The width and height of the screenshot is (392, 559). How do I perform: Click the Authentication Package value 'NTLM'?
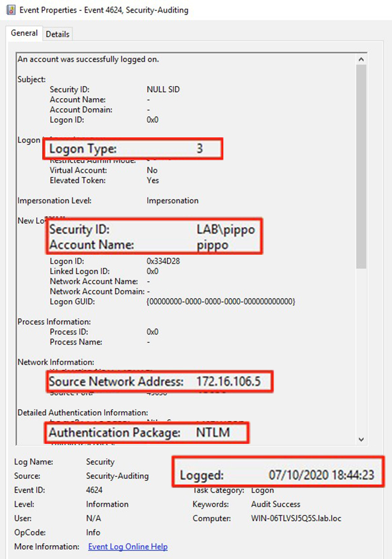[213, 433]
